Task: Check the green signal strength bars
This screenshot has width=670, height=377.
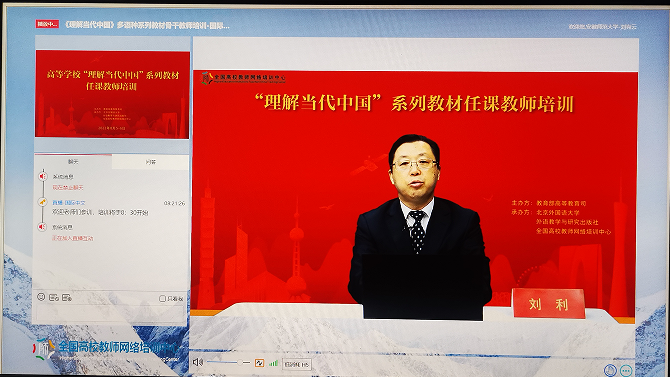Action: 273,363
